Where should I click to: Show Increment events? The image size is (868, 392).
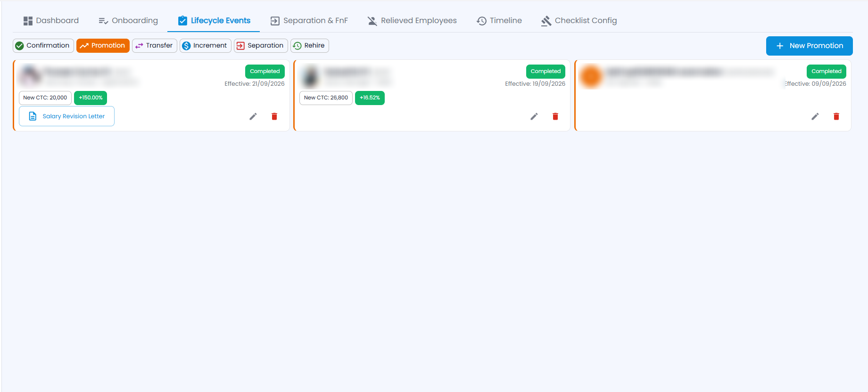coord(206,46)
